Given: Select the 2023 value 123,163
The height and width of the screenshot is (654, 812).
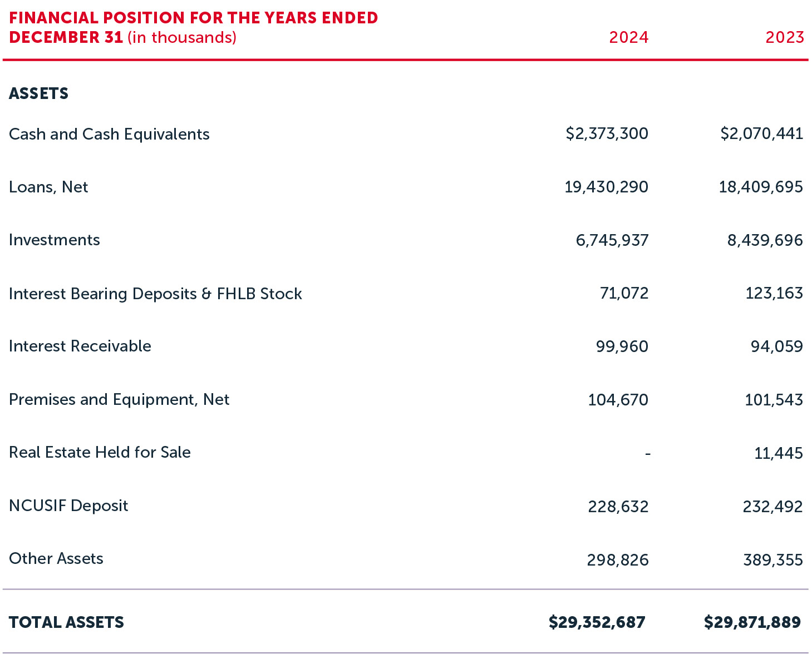Looking at the screenshot, I should [x=774, y=293].
